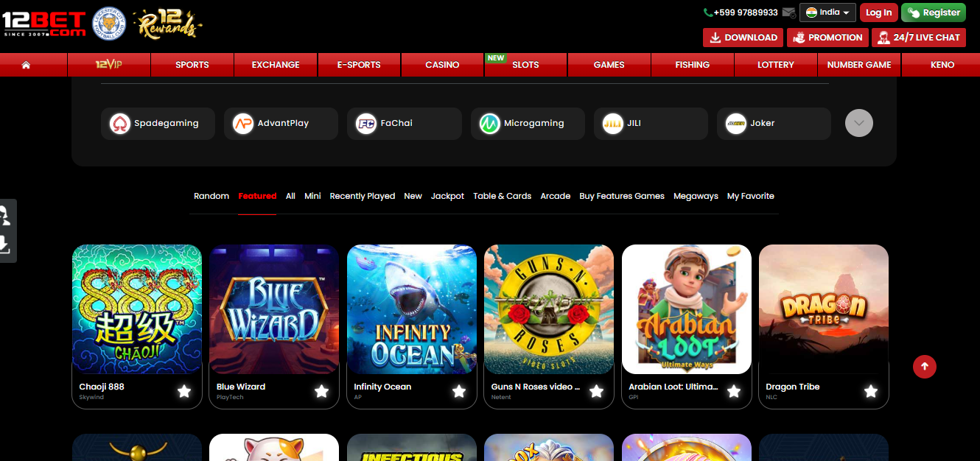980x461 pixels.
Task: Open the Number Game menu
Action: click(x=859, y=65)
